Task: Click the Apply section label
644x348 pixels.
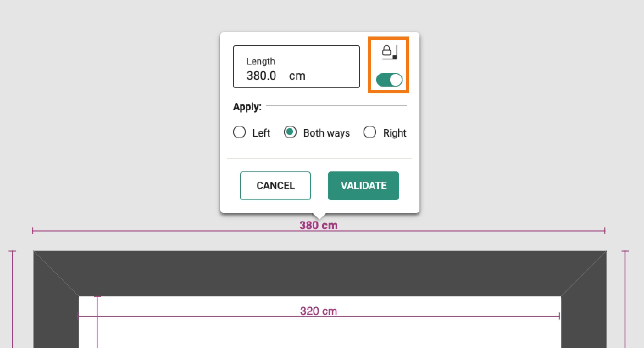Action: (x=247, y=107)
